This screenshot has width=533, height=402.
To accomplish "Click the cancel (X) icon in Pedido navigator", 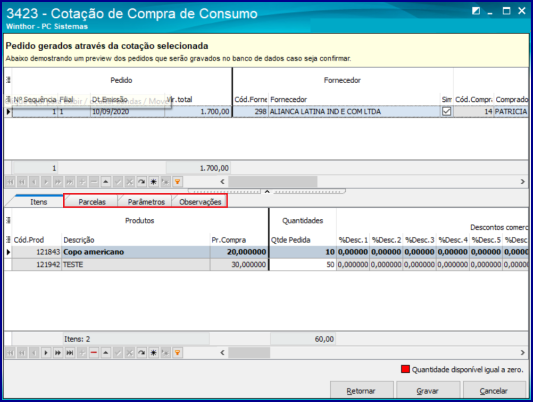I will pos(130,182).
